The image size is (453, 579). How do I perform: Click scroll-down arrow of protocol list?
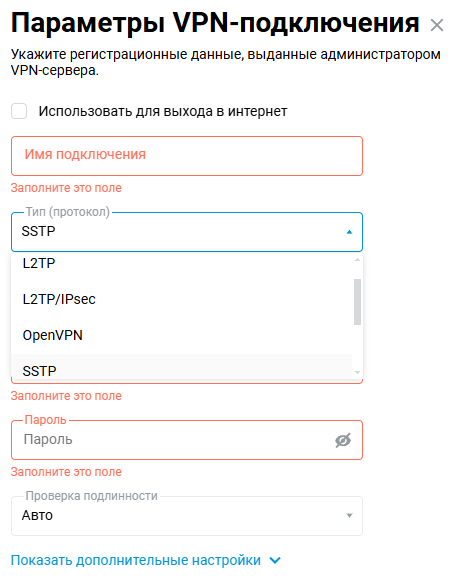pyautogui.click(x=357, y=372)
